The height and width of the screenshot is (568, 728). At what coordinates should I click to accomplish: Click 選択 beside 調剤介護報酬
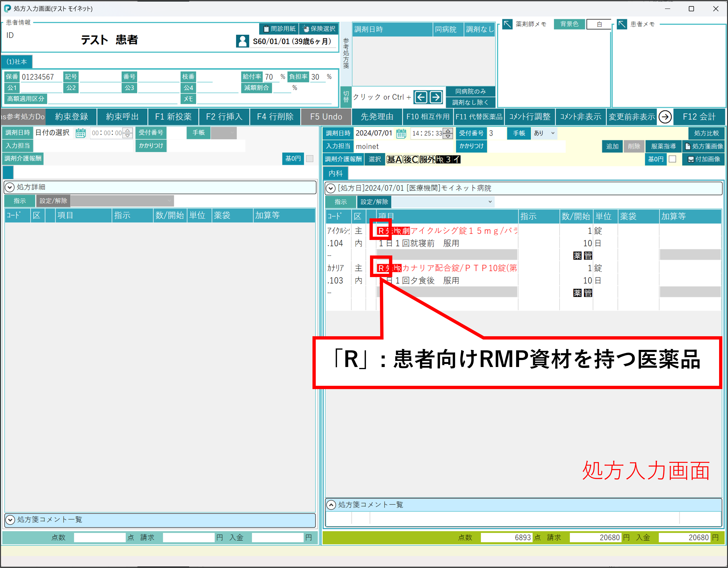pyautogui.click(x=375, y=159)
